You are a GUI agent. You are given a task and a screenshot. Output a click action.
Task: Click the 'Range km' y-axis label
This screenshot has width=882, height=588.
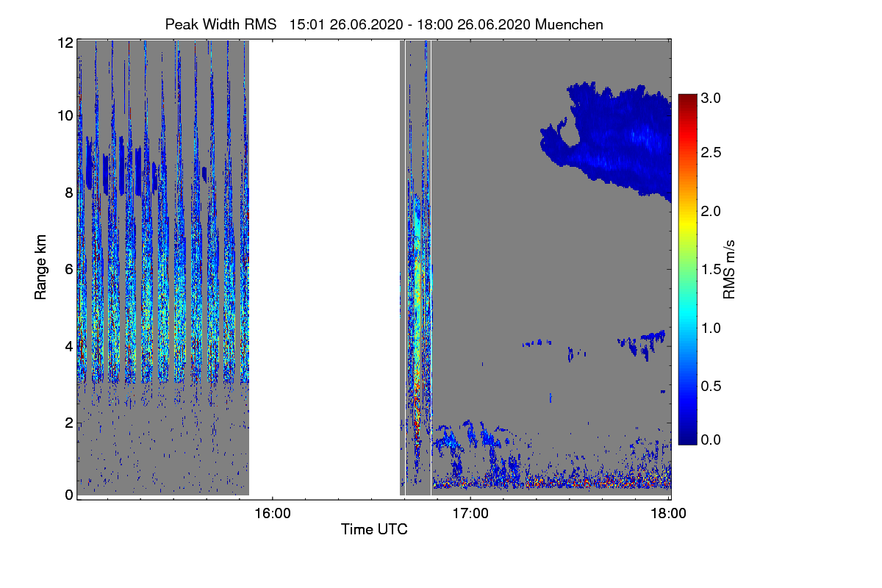point(41,268)
